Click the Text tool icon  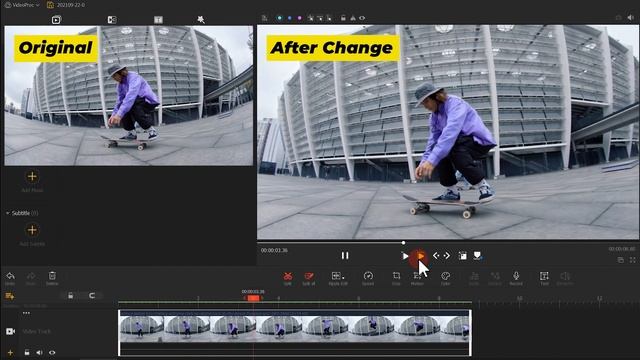coord(544,276)
